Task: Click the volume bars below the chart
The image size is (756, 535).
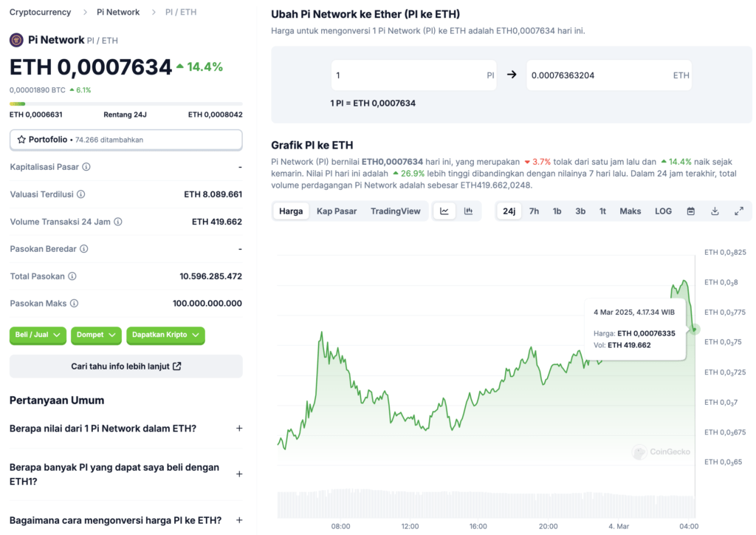Action: (486, 504)
